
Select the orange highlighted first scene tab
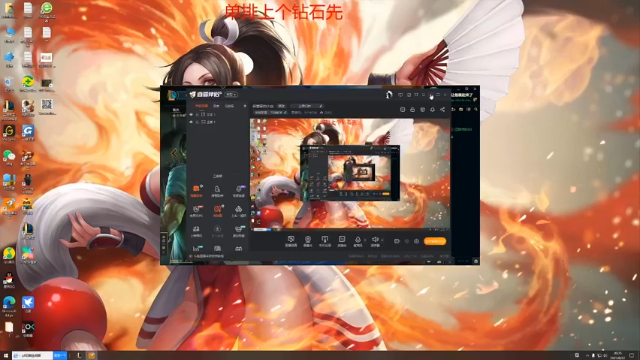coord(201,106)
